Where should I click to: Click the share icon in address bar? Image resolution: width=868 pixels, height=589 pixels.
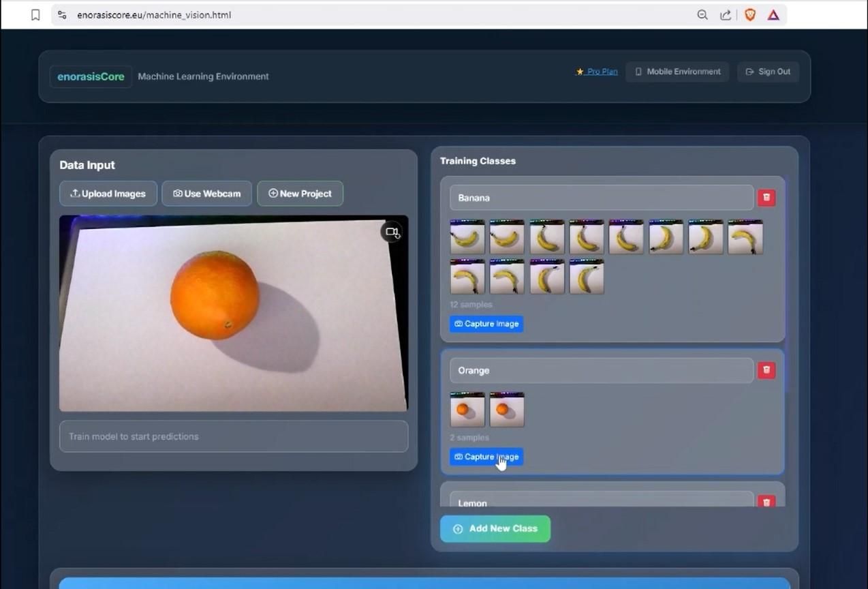pos(726,15)
